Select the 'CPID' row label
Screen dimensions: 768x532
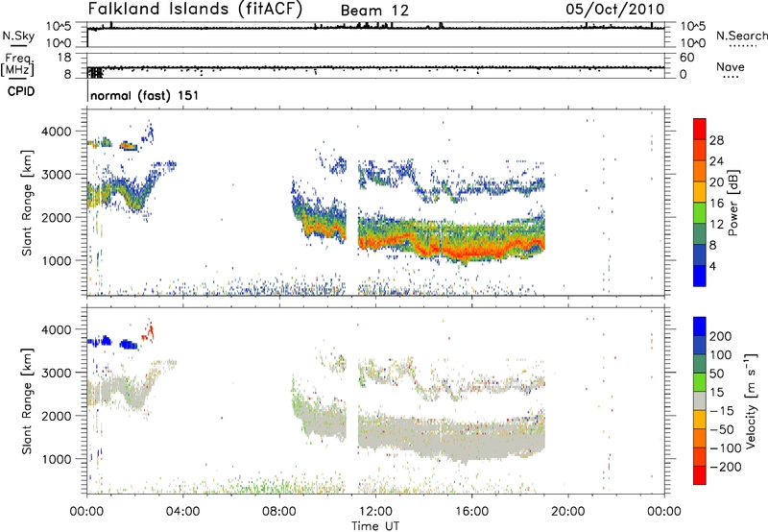point(21,91)
